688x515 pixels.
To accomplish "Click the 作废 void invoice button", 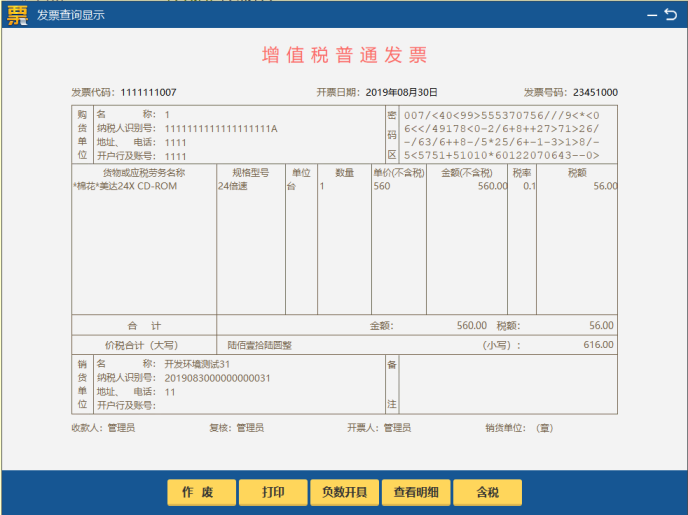I will [x=201, y=492].
